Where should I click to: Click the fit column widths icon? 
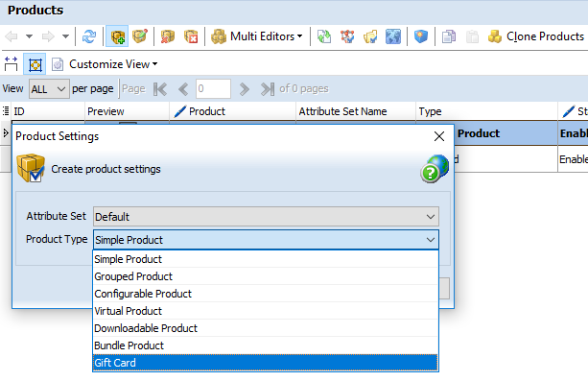(11, 64)
